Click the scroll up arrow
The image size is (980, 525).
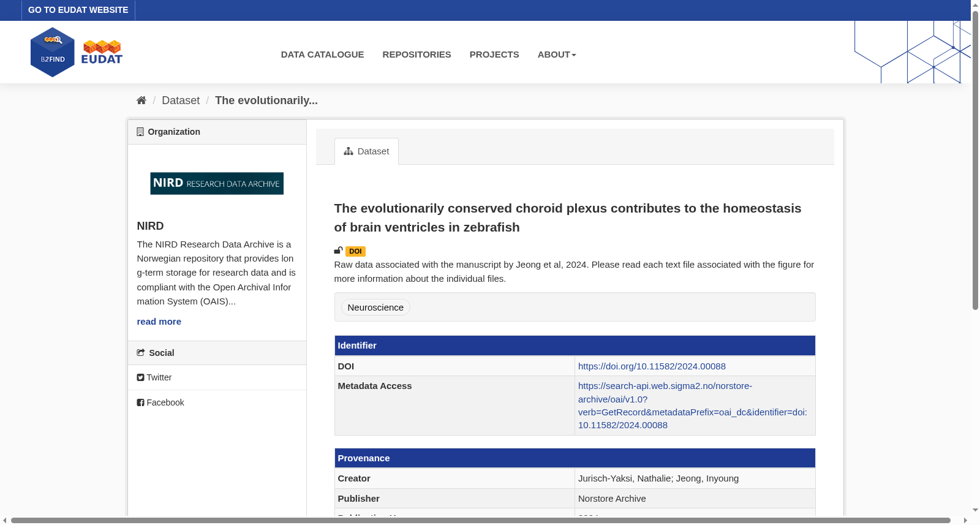[x=975, y=5]
